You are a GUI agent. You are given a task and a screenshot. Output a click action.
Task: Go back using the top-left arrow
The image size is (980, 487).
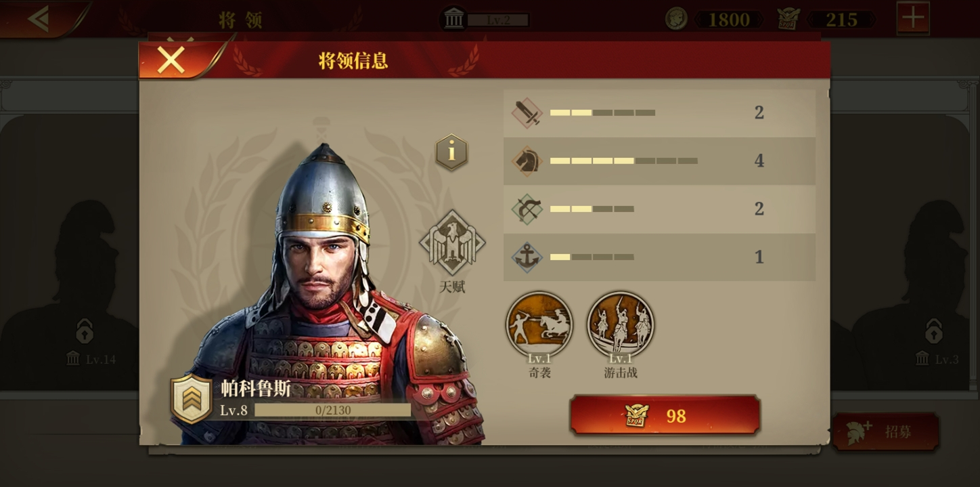41,18
